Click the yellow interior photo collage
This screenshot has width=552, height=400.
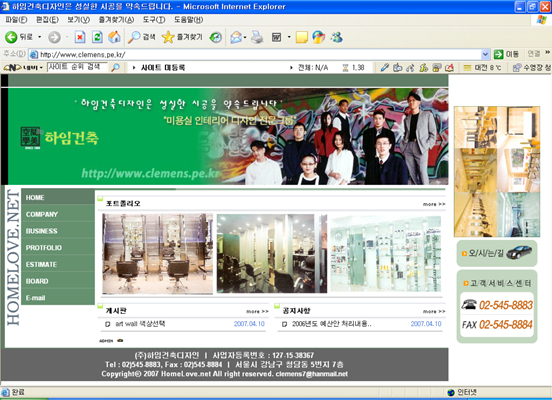click(497, 171)
